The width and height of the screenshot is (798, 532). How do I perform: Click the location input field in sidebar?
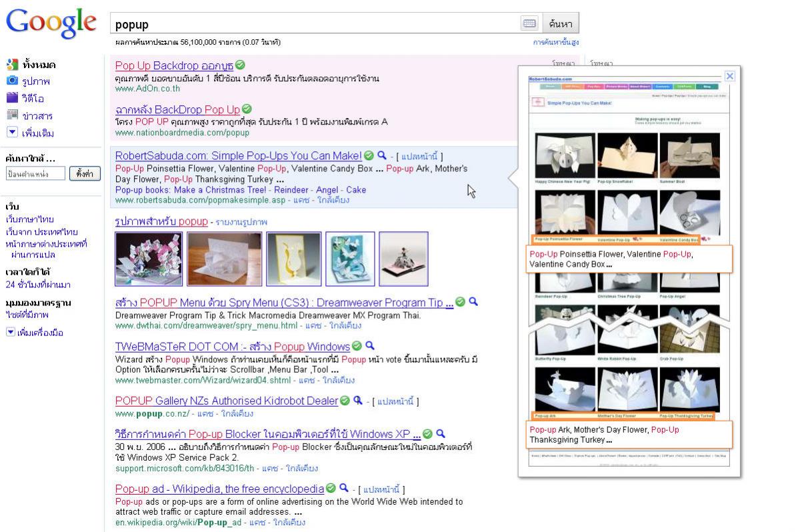[35, 173]
